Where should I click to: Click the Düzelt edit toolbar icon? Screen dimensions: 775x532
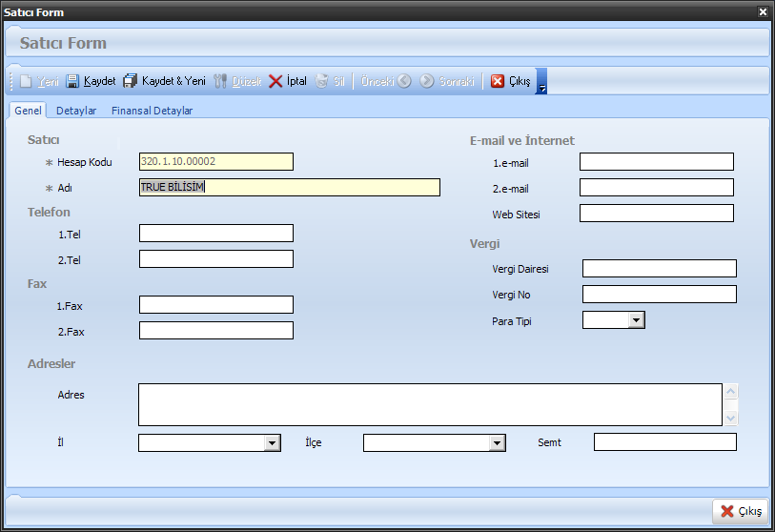tap(221, 82)
